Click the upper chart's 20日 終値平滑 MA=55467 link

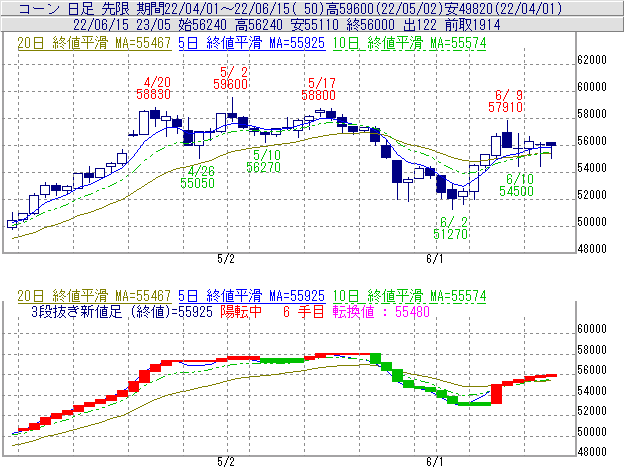pyautogui.click(x=94, y=43)
